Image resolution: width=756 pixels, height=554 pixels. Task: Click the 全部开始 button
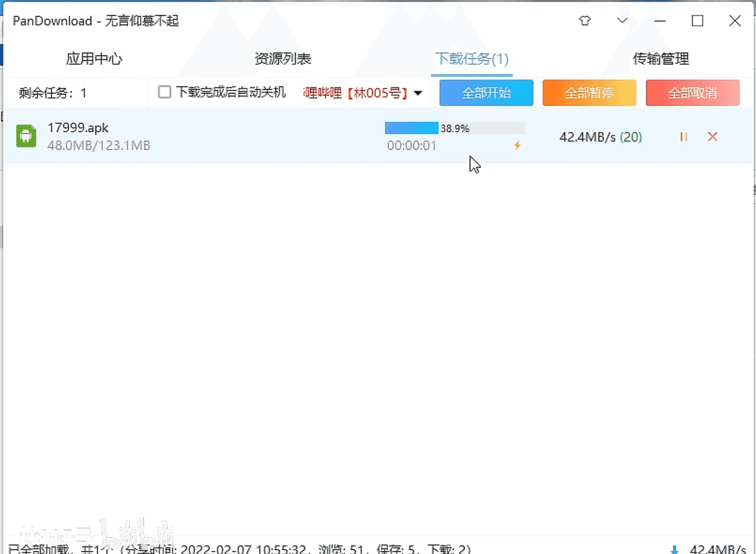tap(486, 93)
